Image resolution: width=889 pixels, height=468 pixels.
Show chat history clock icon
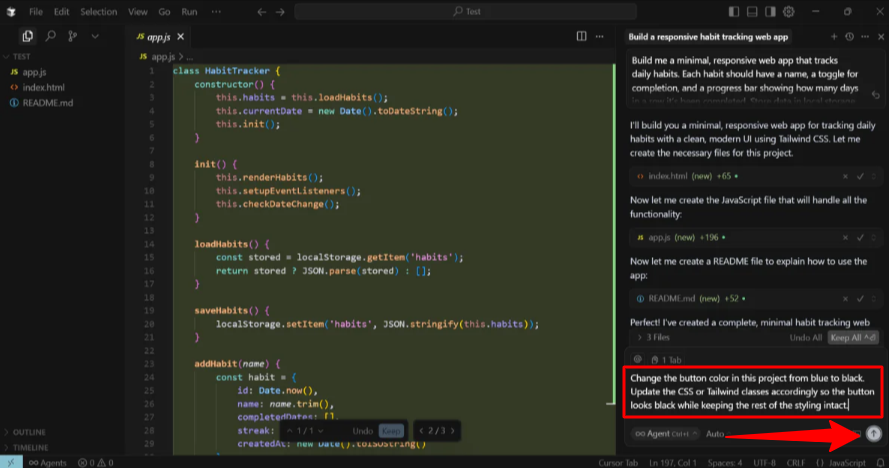point(849,36)
